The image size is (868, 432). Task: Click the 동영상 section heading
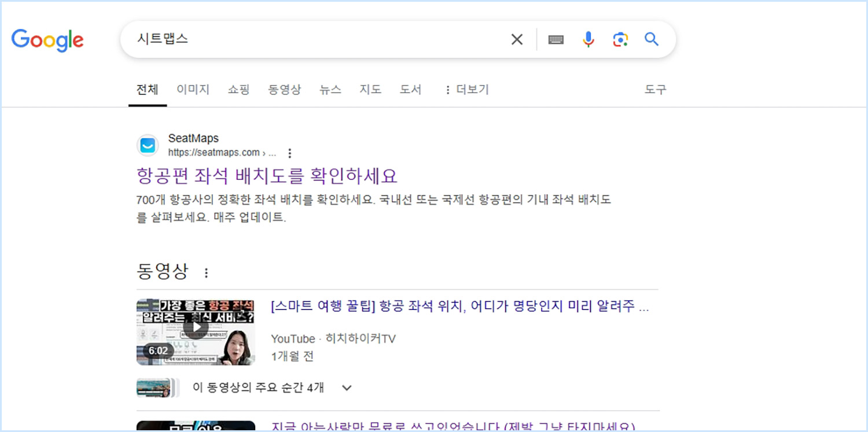163,272
